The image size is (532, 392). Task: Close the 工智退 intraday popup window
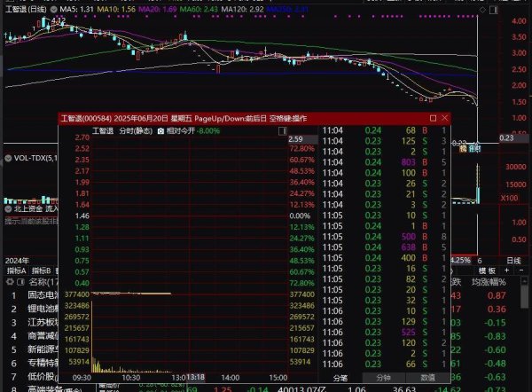point(445,118)
